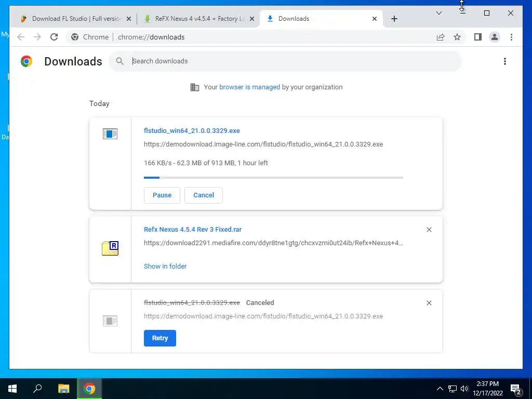Image resolution: width=532 pixels, height=399 pixels.
Task: Open the notification center icon
Action: (516, 390)
